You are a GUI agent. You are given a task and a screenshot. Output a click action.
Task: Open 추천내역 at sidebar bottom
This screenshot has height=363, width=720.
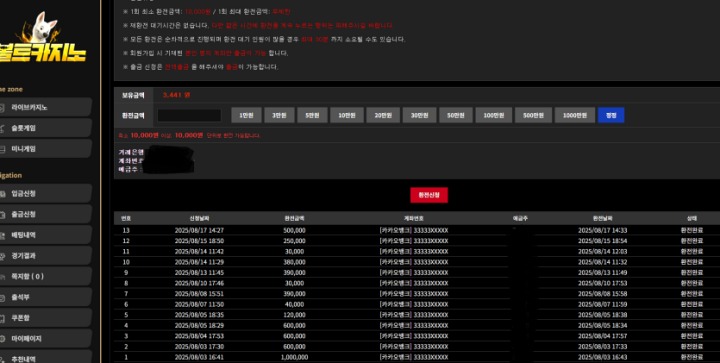45,357
